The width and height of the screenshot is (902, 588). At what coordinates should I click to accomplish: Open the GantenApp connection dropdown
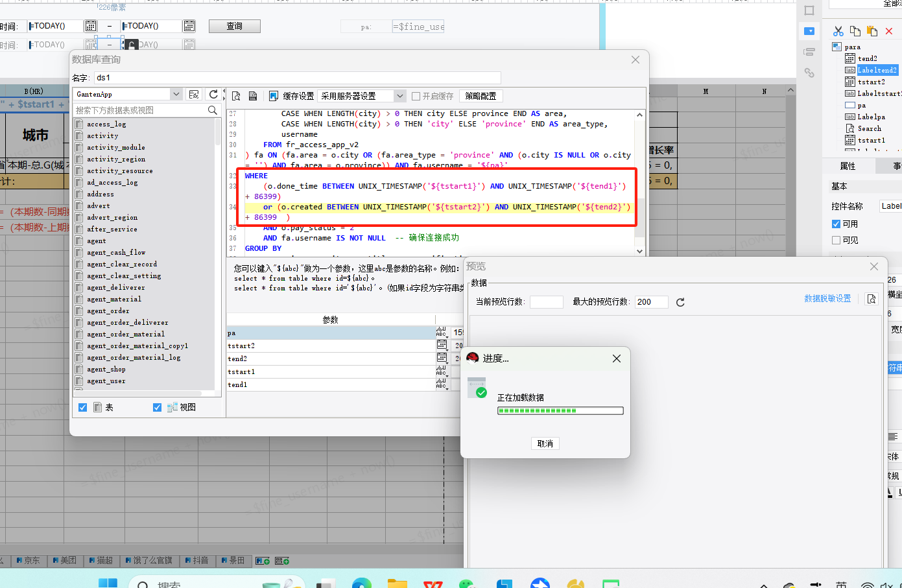pos(176,94)
